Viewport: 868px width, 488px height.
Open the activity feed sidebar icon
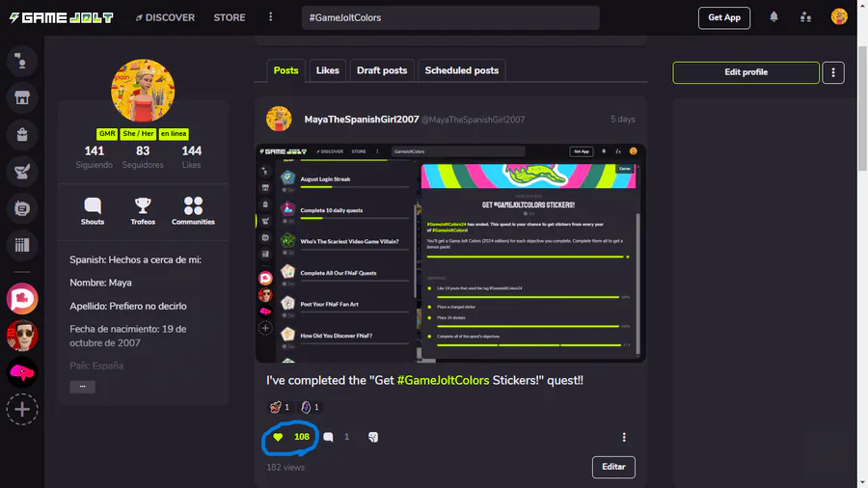tap(22, 61)
